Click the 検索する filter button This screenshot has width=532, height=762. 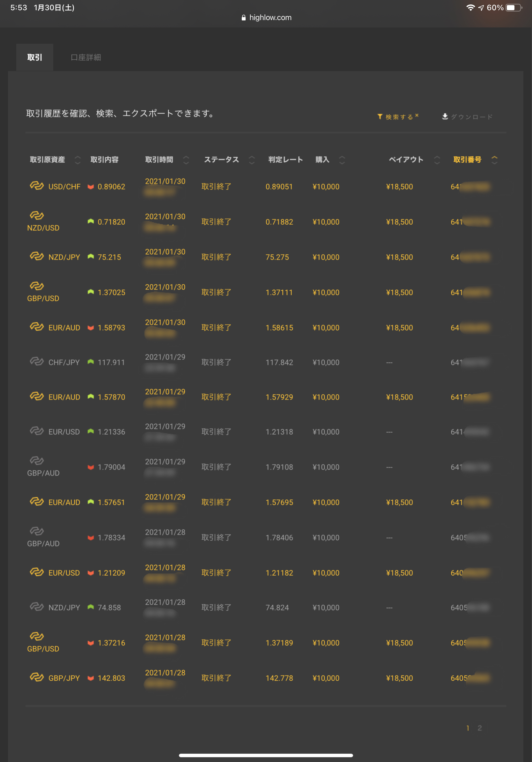click(x=399, y=117)
